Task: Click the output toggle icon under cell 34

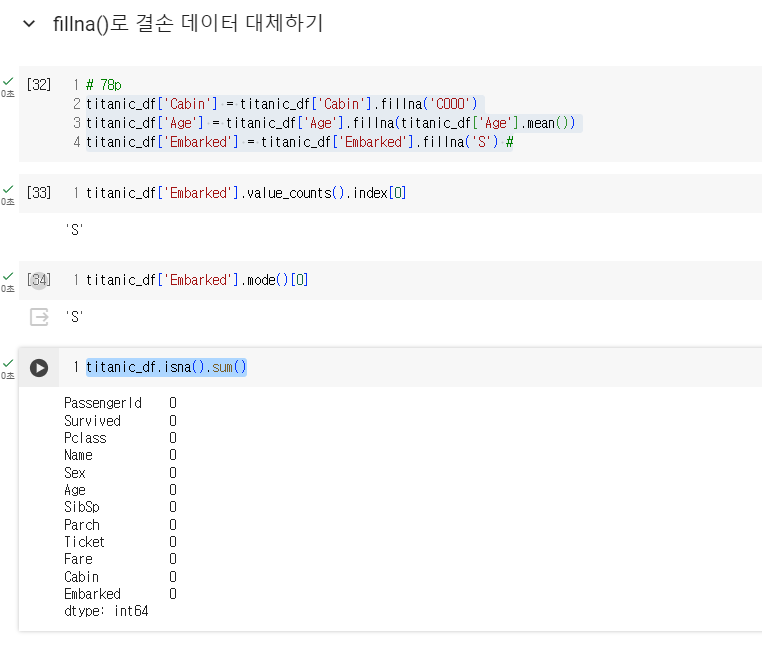Action: coord(39,317)
